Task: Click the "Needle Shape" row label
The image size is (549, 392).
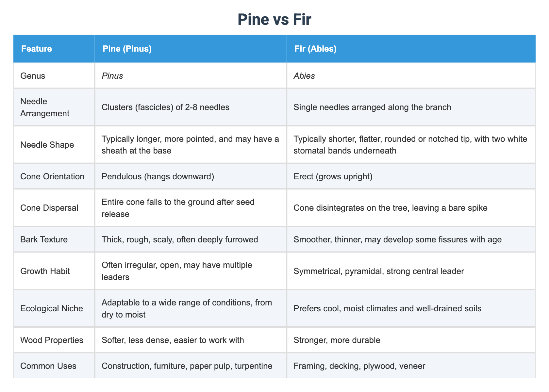Action: (47, 145)
